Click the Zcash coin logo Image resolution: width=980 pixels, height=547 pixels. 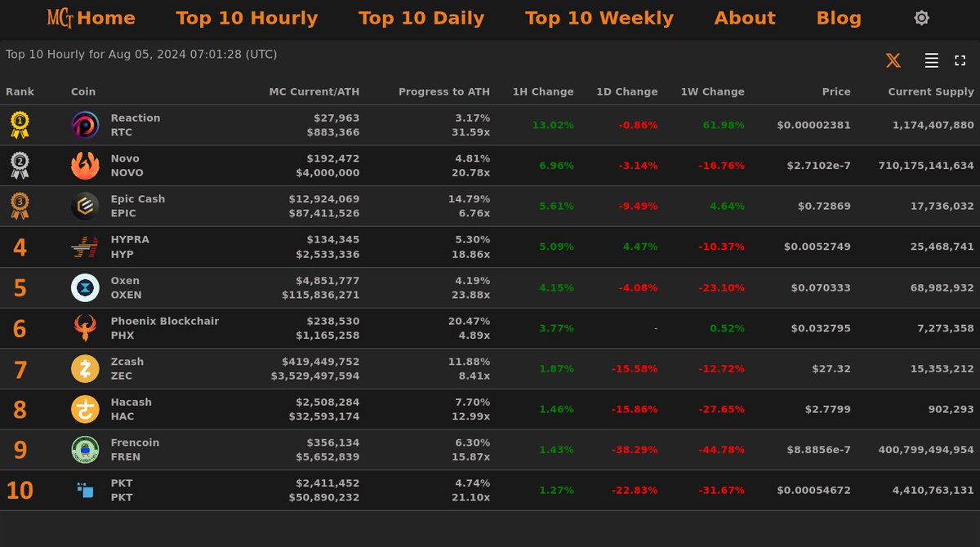pyautogui.click(x=85, y=369)
